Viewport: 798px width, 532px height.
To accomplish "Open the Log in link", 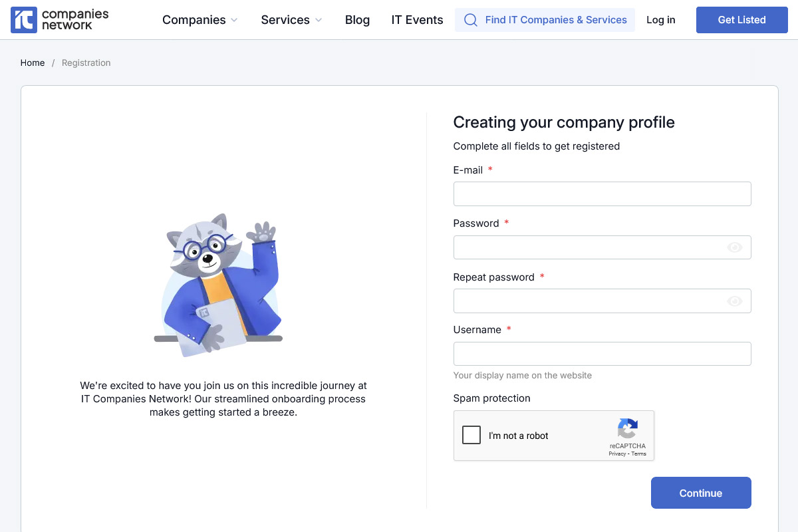I will pyautogui.click(x=660, y=20).
